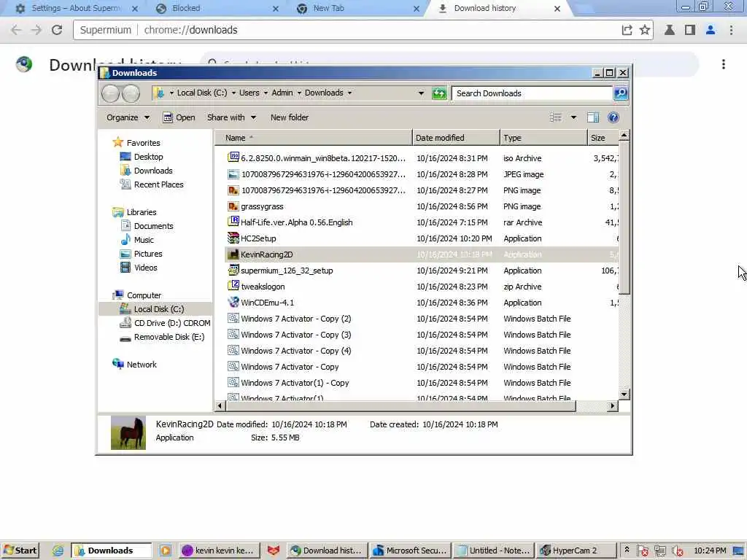Screen dimensions: 747x560
Task: Expand the Local Disk (C:) breadcrumb arrow
Action: [234, 93]
